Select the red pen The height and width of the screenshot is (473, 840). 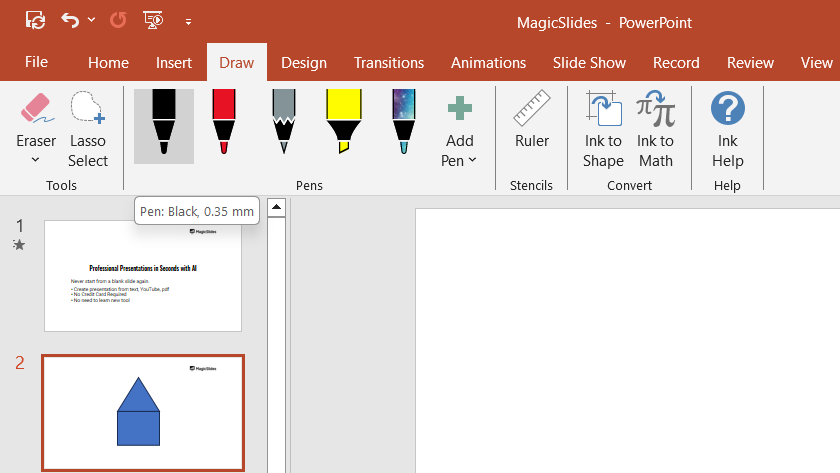[223, 125]
